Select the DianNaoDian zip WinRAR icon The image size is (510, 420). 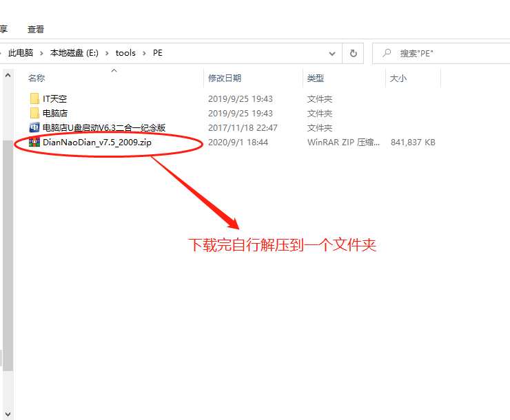pyautogui.click(x=34, y=142)
